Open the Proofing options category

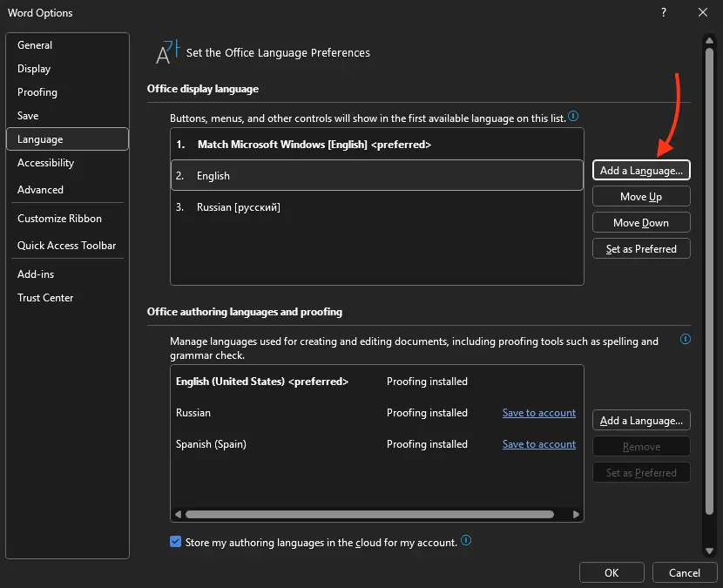(x=37, y=92)
